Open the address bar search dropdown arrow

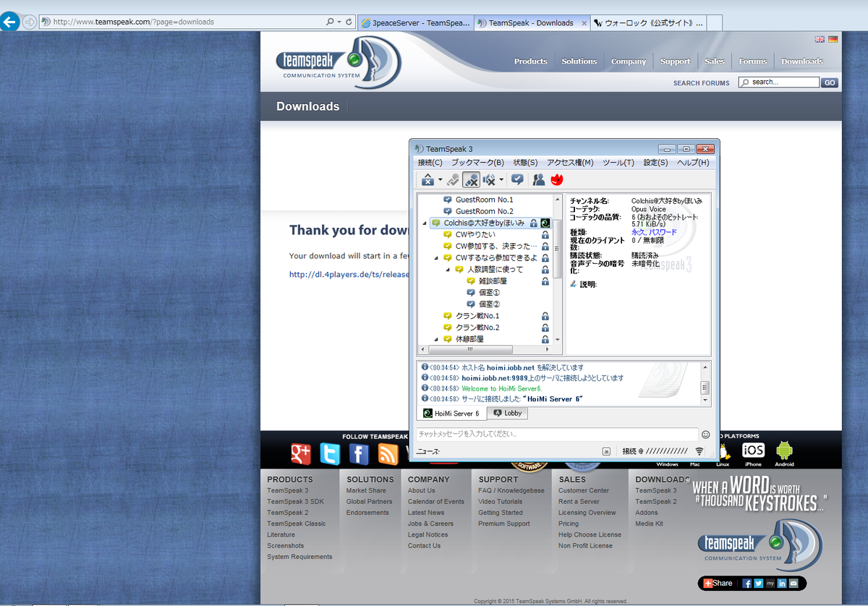coord(338,22)
